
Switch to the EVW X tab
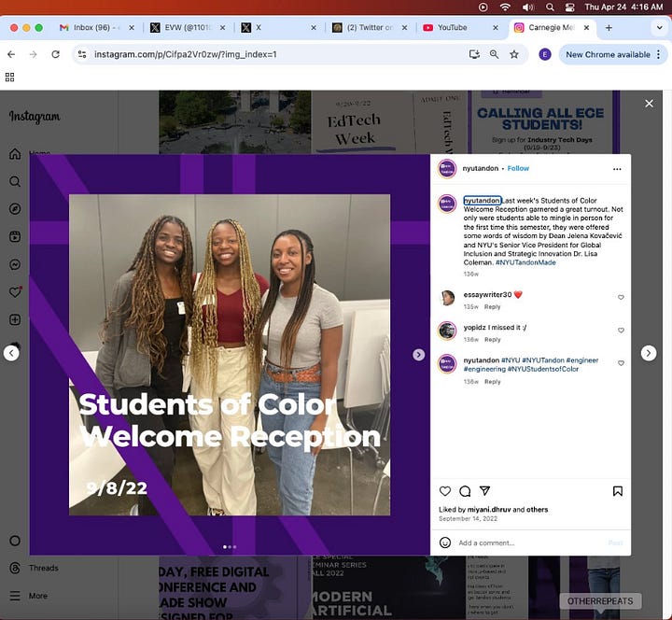click(188, 27)
